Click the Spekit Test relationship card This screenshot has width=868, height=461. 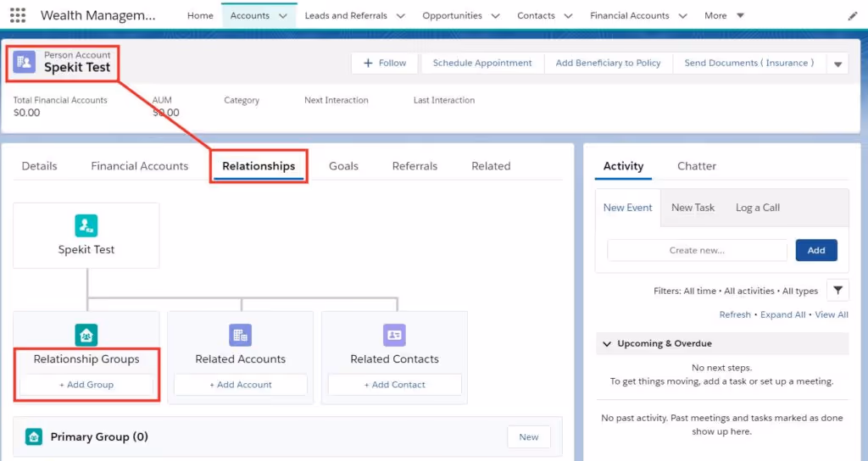coord(86,236)
